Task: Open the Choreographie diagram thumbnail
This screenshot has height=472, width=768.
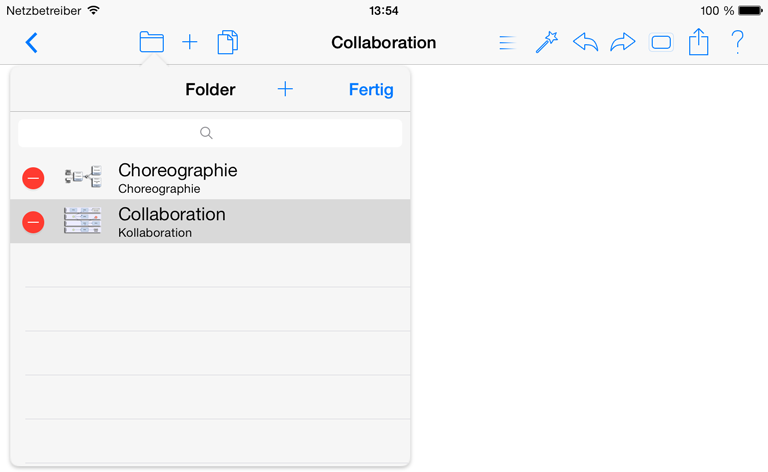Action: (x=83, y=177)
